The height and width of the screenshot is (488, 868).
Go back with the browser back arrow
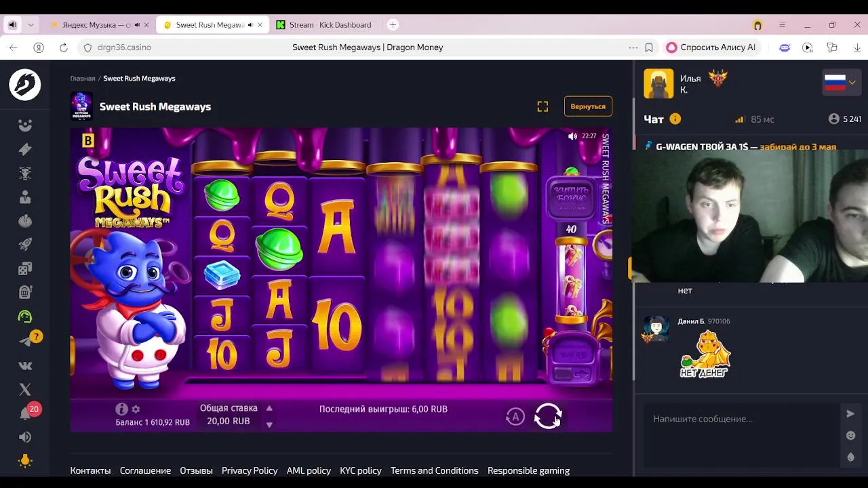click(x=14, y=47)
